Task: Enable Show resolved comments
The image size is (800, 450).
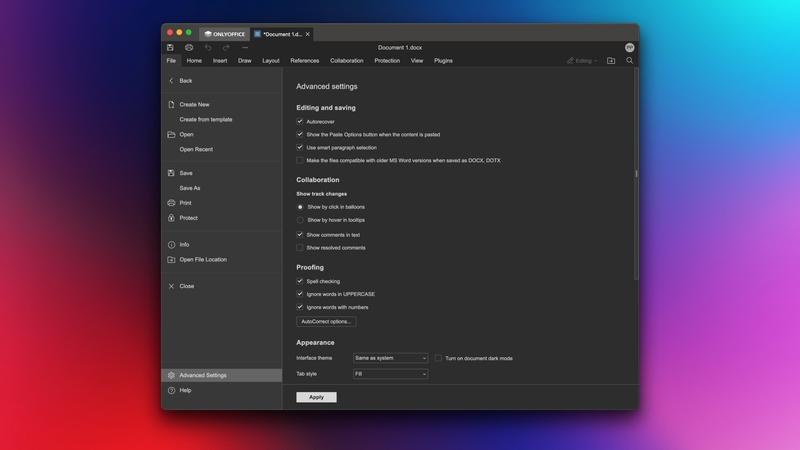Action: pyautogui.click(x=300, y=247)
